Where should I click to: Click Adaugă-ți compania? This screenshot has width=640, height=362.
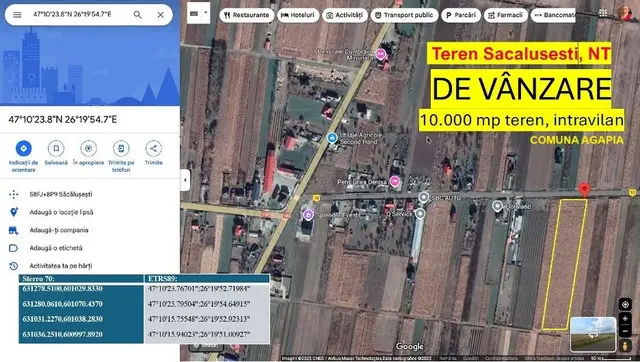coord(59,230)
